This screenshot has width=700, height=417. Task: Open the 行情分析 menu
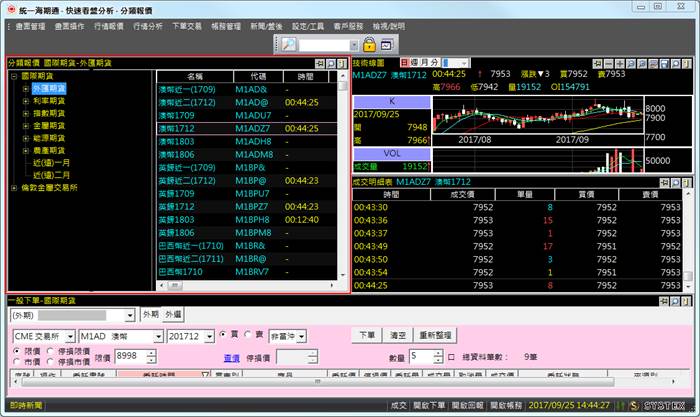pos(148,26)
